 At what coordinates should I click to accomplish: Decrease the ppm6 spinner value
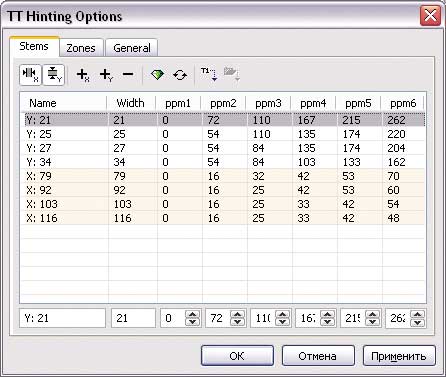pyautogui.click(x=418, y=322)
